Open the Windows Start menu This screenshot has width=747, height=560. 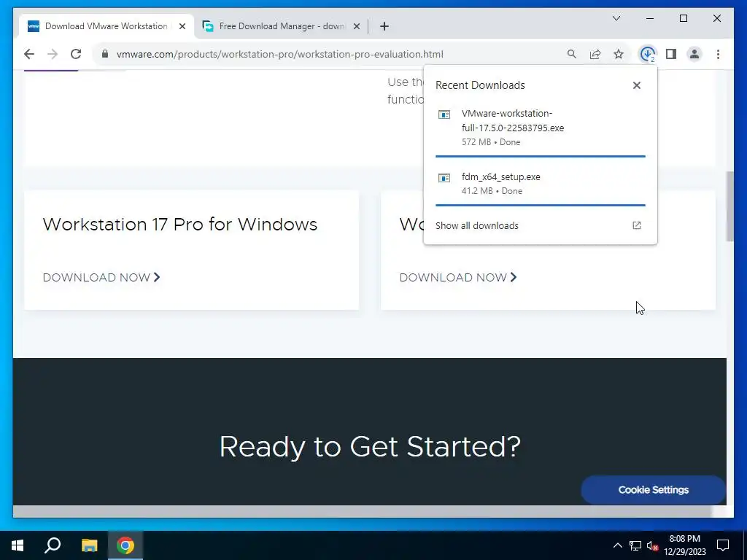[18, 545]
